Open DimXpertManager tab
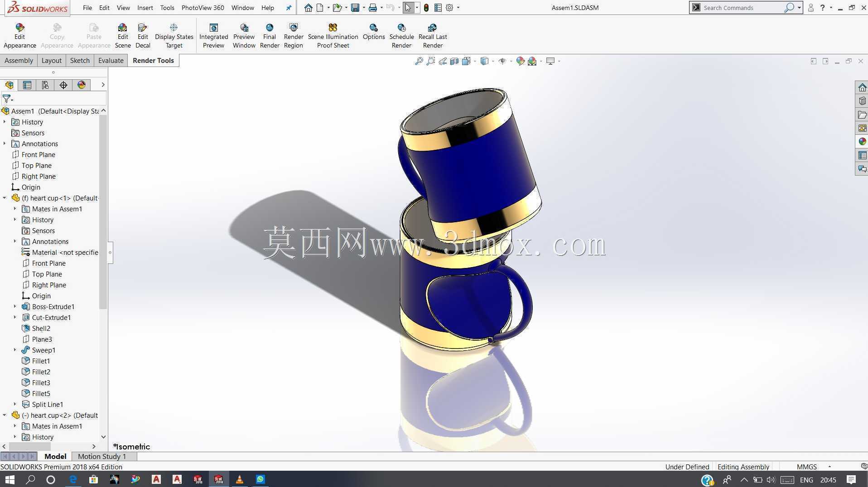Viewport: 868px width, 487px height. click(63, 85)
